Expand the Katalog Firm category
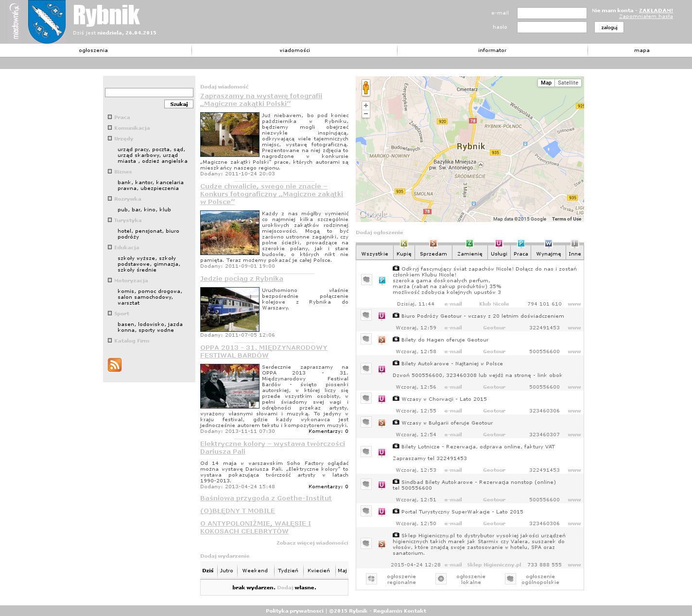Viewport: 692px width, 616px height. point(131,341)
